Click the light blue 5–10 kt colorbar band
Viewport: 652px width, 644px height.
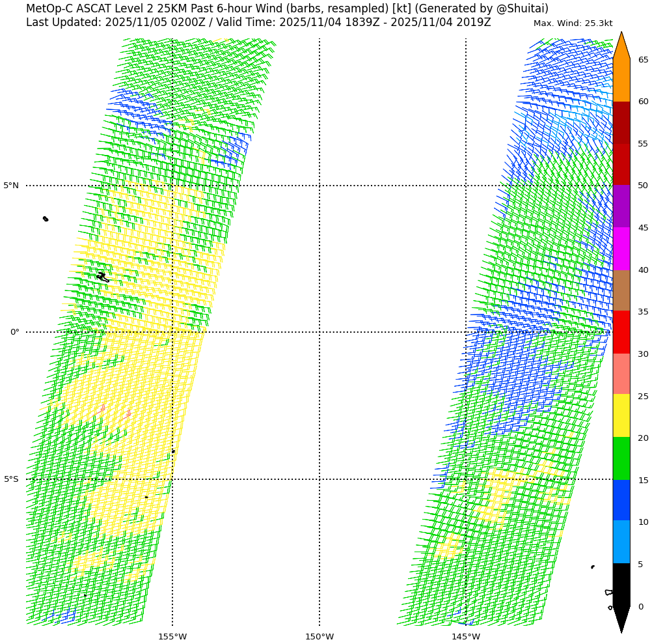(621, 542)
